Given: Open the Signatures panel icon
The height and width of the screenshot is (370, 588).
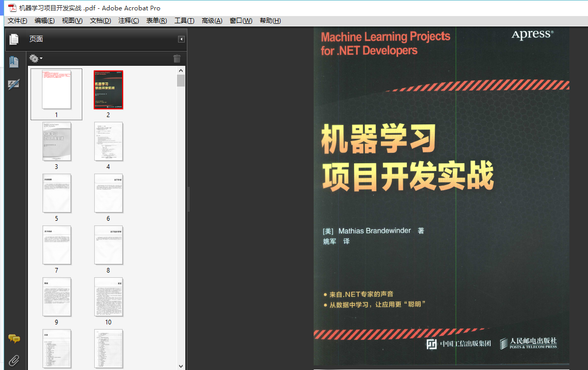Looking at the screenshot, I should click(14, 84).
